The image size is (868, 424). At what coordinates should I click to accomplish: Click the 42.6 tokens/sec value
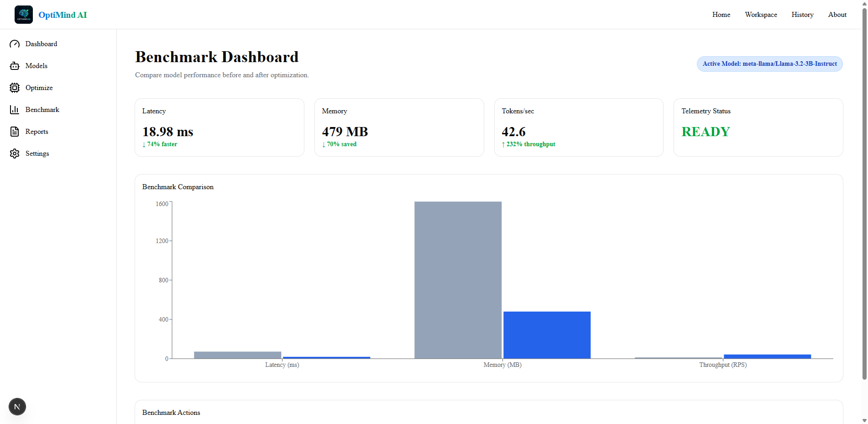pyautogui.click(x=513, y=132)
